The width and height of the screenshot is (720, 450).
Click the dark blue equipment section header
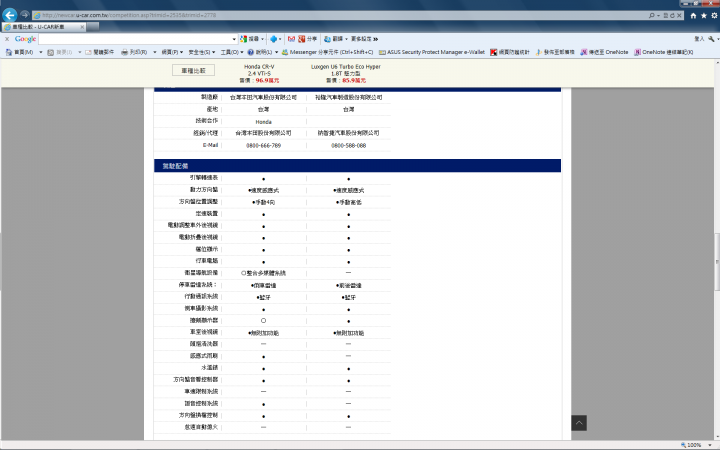(357, 166)
